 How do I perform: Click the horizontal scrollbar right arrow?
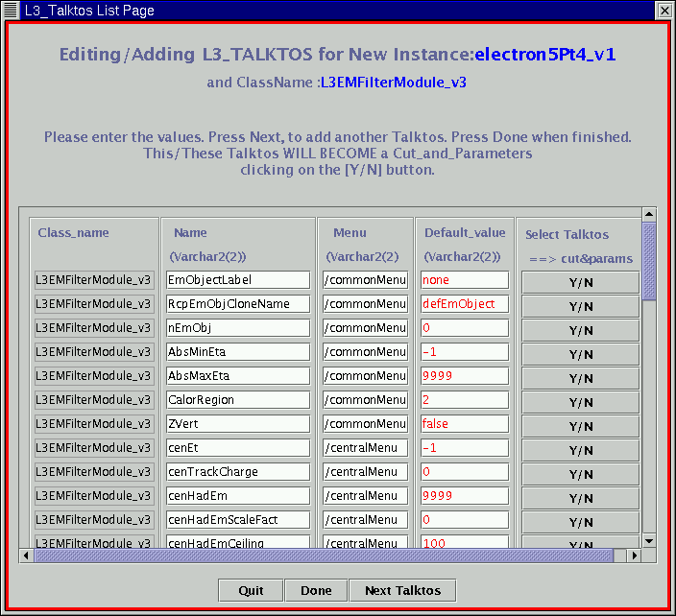pyautogui.click(x=634, y=556)
